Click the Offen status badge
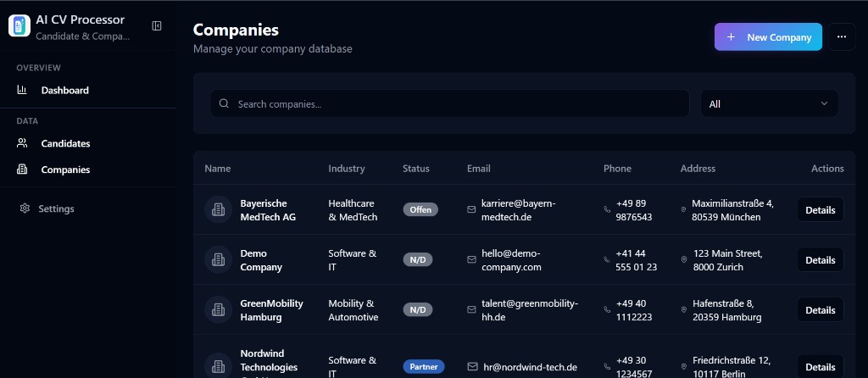This screenshot has width=868, height=378. point(420,209)
